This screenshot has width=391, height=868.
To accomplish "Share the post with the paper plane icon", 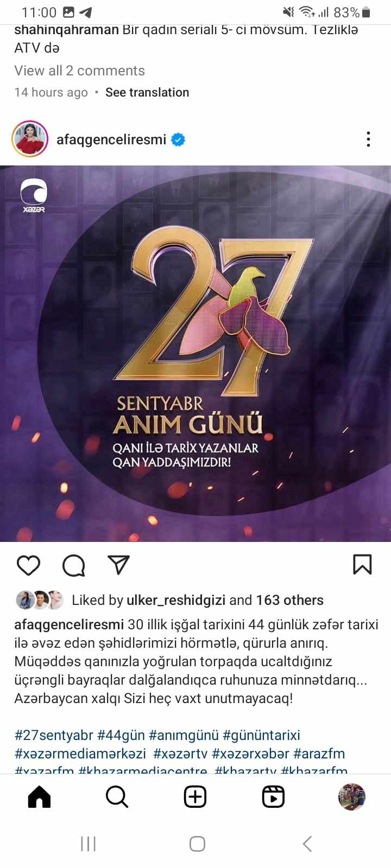I will pos(118,565).
